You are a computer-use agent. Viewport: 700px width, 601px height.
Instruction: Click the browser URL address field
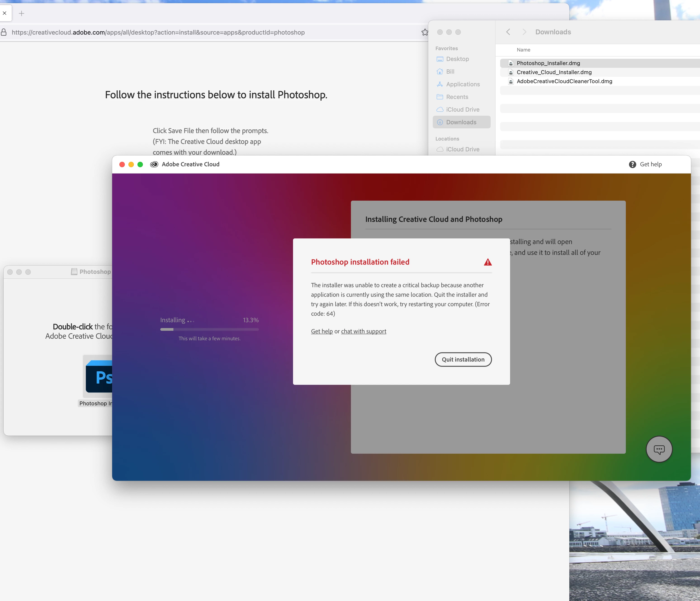pos(203,32)
